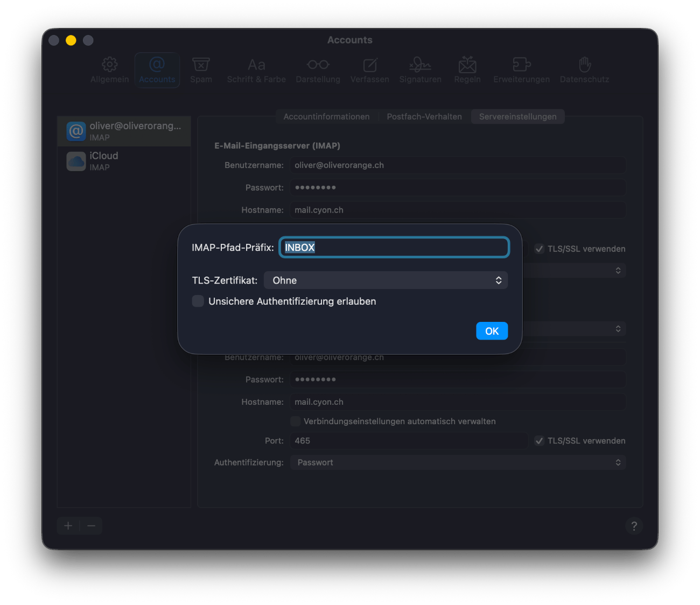Screen dimensions: 700x605
Task: Enable Unsichere Authentifizierung erlauben checkbox
Action: click(198, 301)
